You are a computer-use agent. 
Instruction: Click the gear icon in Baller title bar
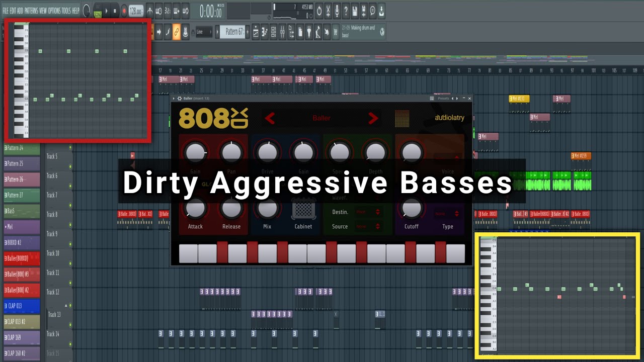[180, 99]
